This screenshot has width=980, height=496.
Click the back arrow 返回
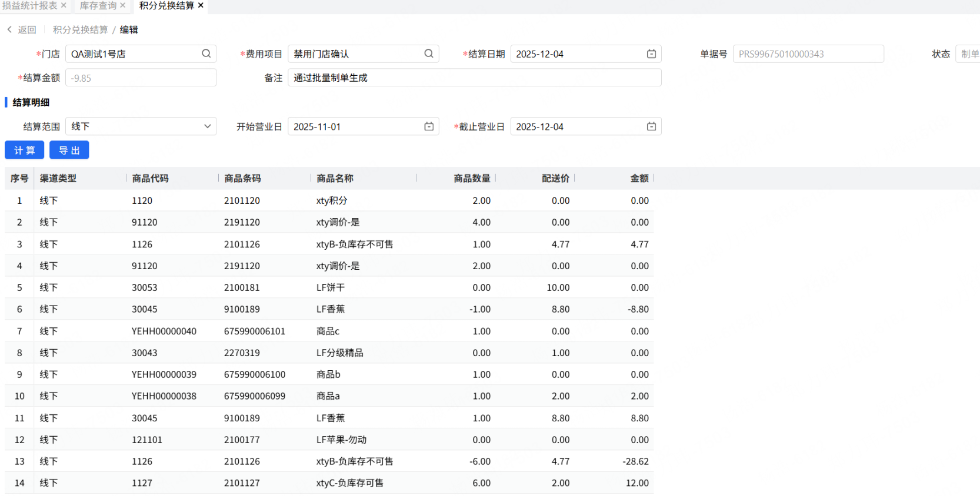21,29
